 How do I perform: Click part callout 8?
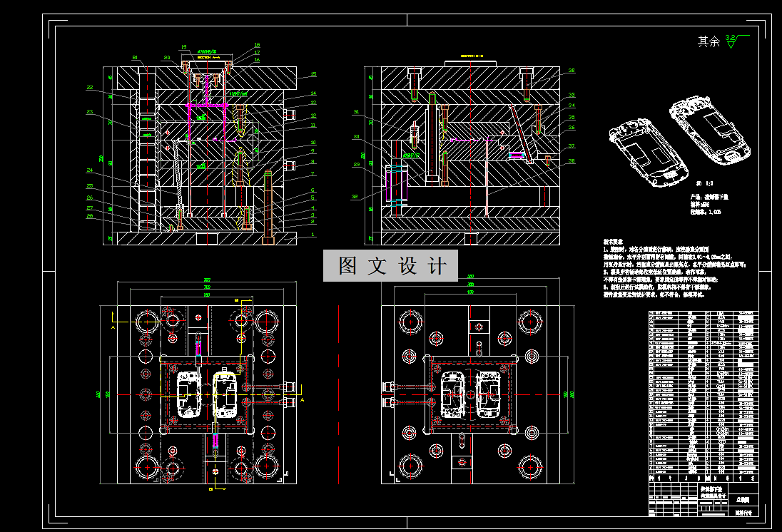313,162
